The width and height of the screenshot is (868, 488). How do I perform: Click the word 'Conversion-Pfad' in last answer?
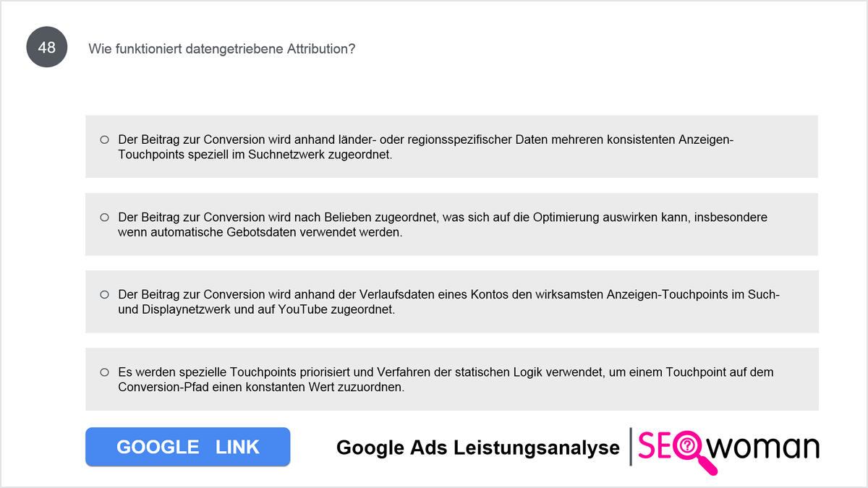(x=158, y=387)
